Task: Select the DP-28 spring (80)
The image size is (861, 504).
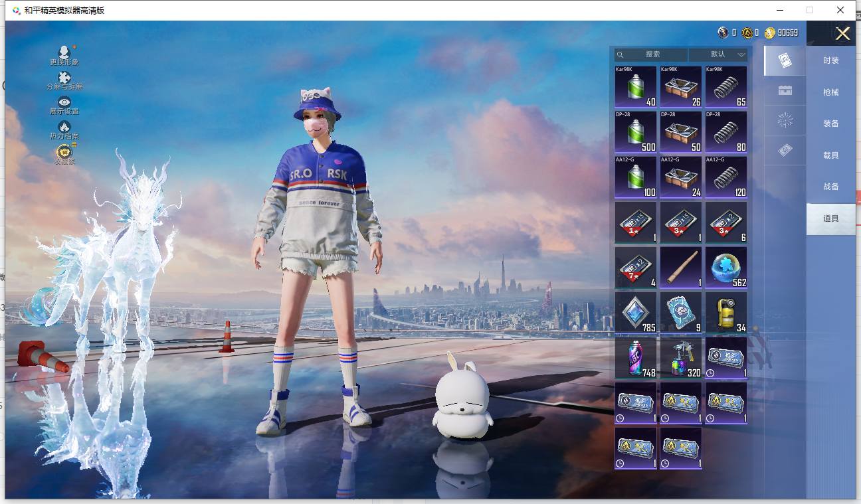Action: (726, 131)
